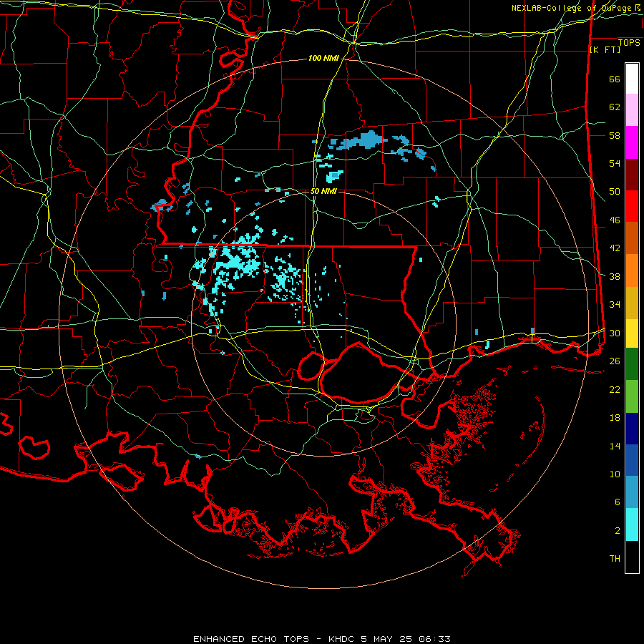
Task: Click the "50 NMI" range ring label
Action: (x=323, y=191)
